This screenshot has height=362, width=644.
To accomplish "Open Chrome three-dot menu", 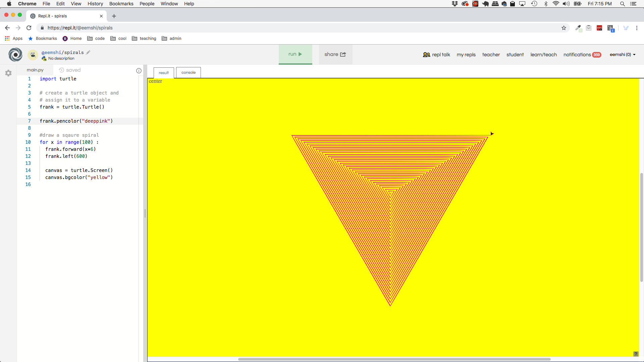I will click(637, 28).
